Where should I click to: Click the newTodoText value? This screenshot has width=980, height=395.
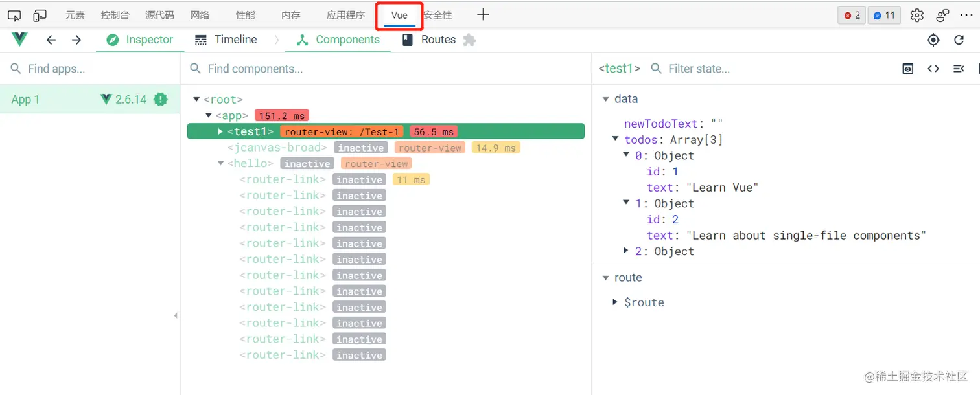tap(716, 124)
